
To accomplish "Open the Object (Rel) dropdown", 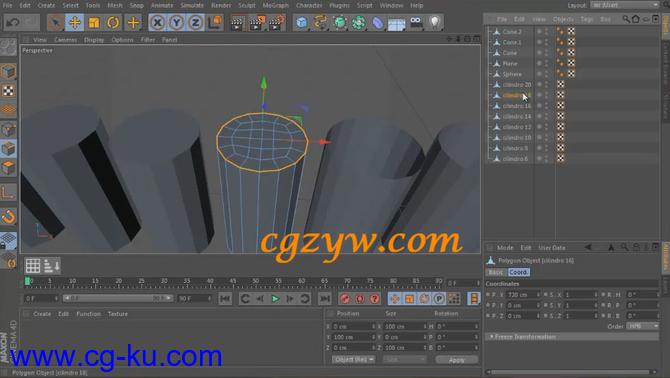I will click(x=353, y=360).
